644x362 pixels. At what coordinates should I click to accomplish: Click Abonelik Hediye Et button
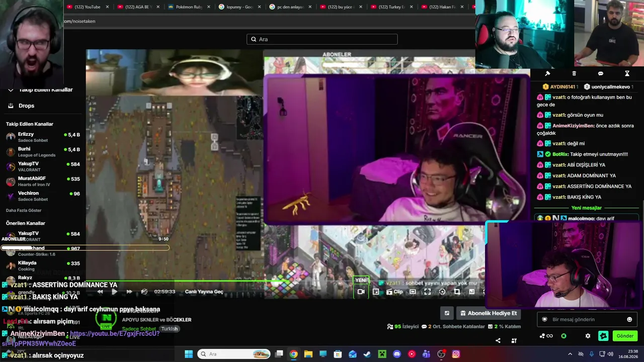(x=488, y=313)
